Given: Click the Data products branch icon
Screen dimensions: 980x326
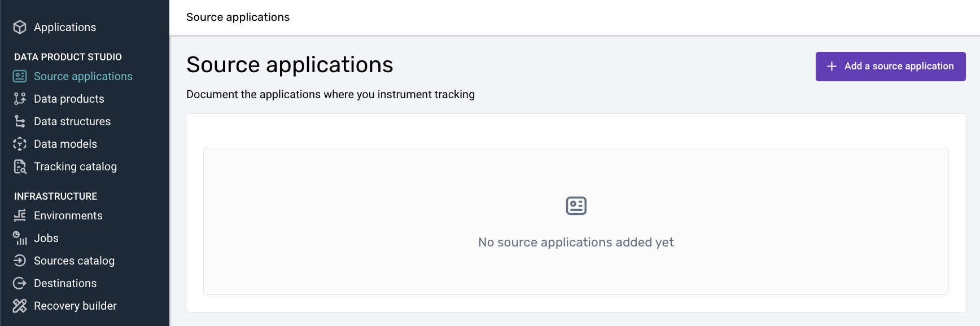Looking at the screenshot, I should click(20, 99).
